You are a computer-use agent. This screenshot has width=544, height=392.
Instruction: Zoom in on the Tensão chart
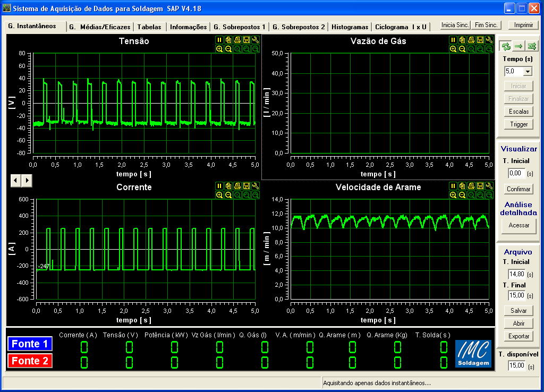219,49
